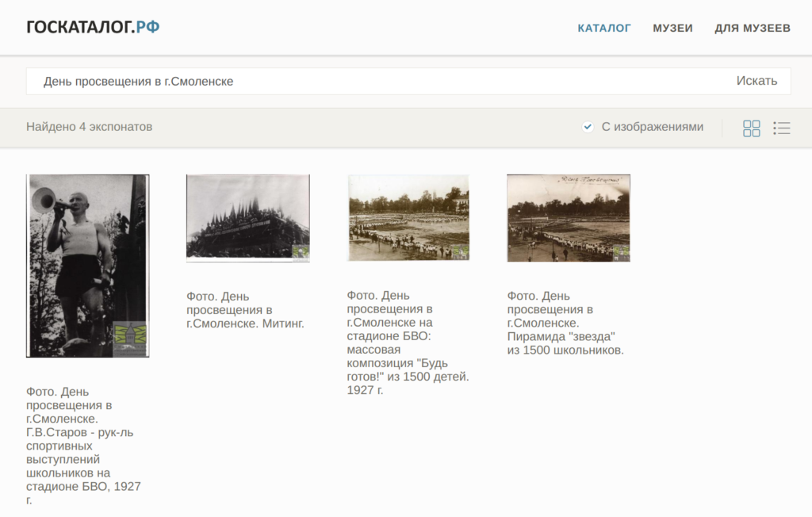Go to the МУЗЕИ section
This screenshot has width=812, height=517.
[672, 29]
